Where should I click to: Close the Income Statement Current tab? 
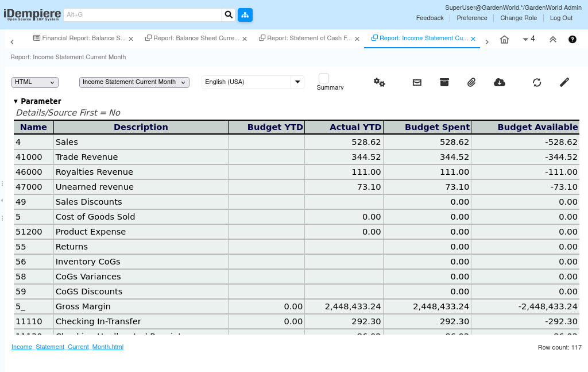coord(473,39)
